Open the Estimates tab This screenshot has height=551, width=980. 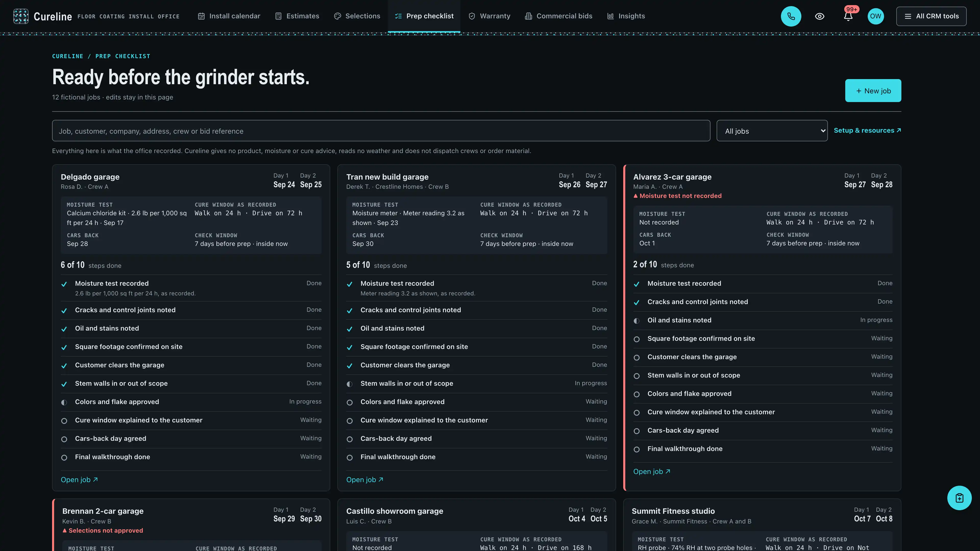click(x=297, y=16)
